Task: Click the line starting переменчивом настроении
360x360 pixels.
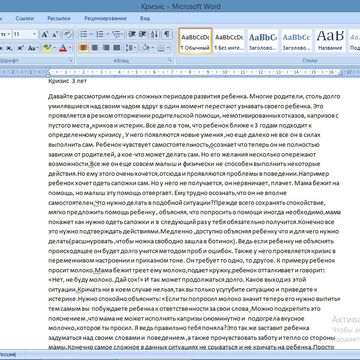Action: click(x=191, y=260)
